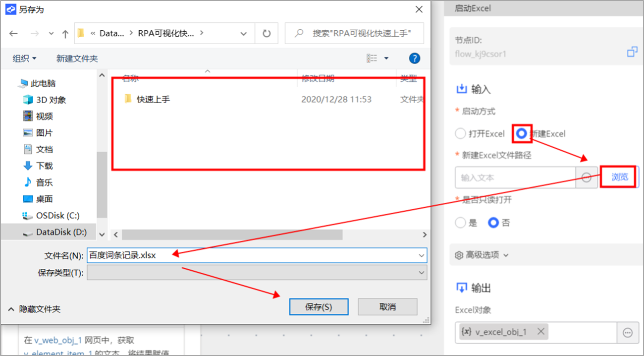The image size is (644, 356).
Task: Expand 高级选项 section
Action: click(x=482, y=255)
